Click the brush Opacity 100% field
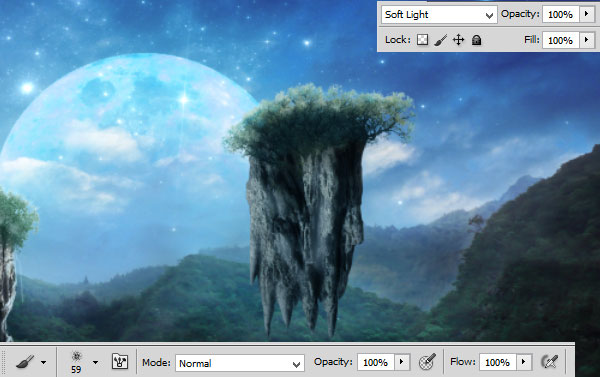Image resolution: width=600 pixels, height=377 pixels. tap(375, 362)
